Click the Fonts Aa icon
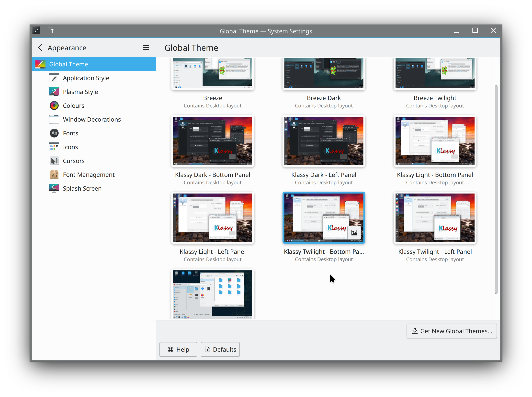Image resolution: width=532 pixels, height=397 pixels. pyautogui.click(x=54, y=133)
